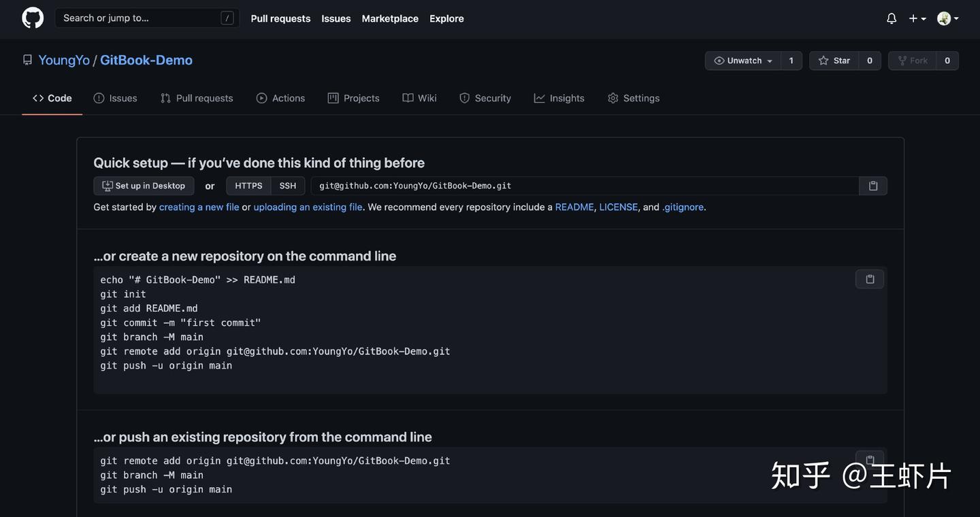
Task: Select HTTPS clone protocol
Action: point(248,186)
